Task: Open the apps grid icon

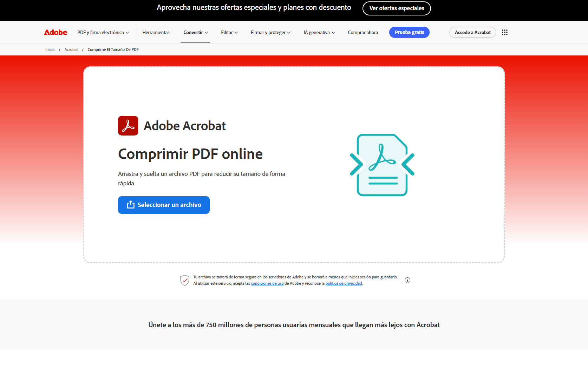Action: point(505,32)
